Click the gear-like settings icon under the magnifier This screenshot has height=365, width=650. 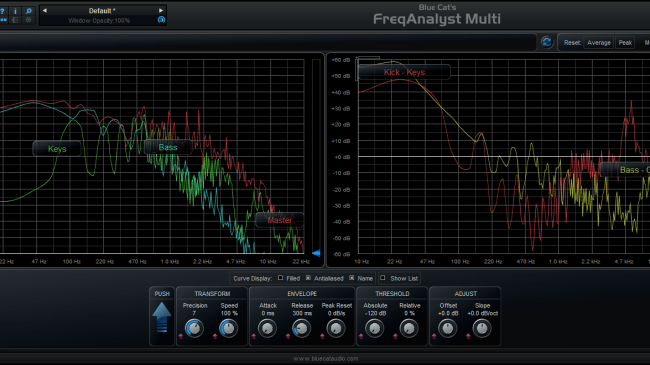coord(29,19)
